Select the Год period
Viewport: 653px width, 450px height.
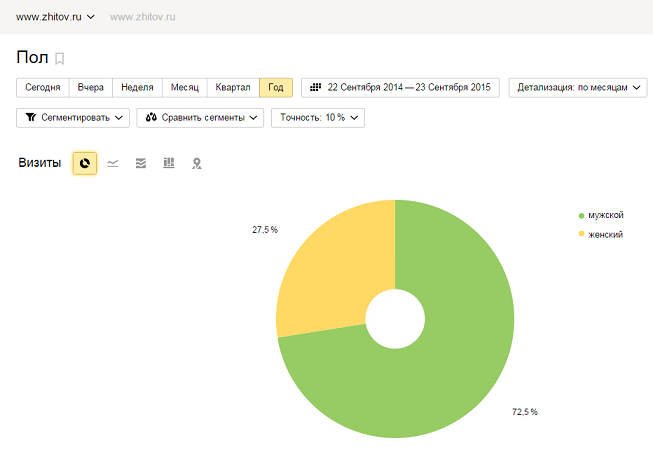(275, 88)
